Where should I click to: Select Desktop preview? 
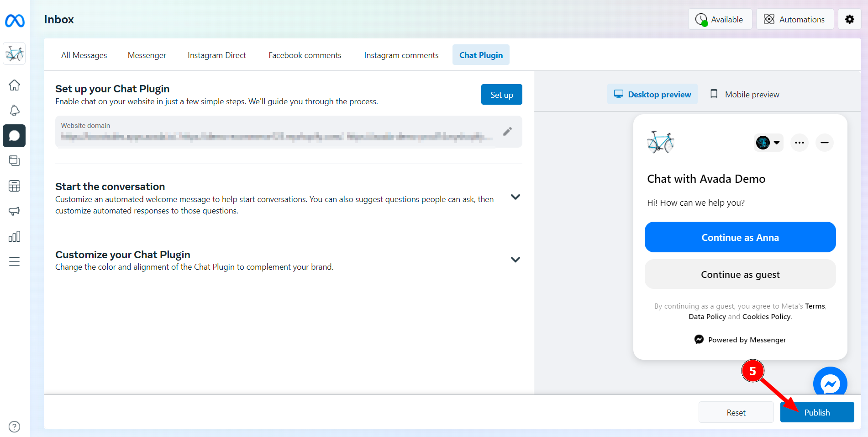652,94
